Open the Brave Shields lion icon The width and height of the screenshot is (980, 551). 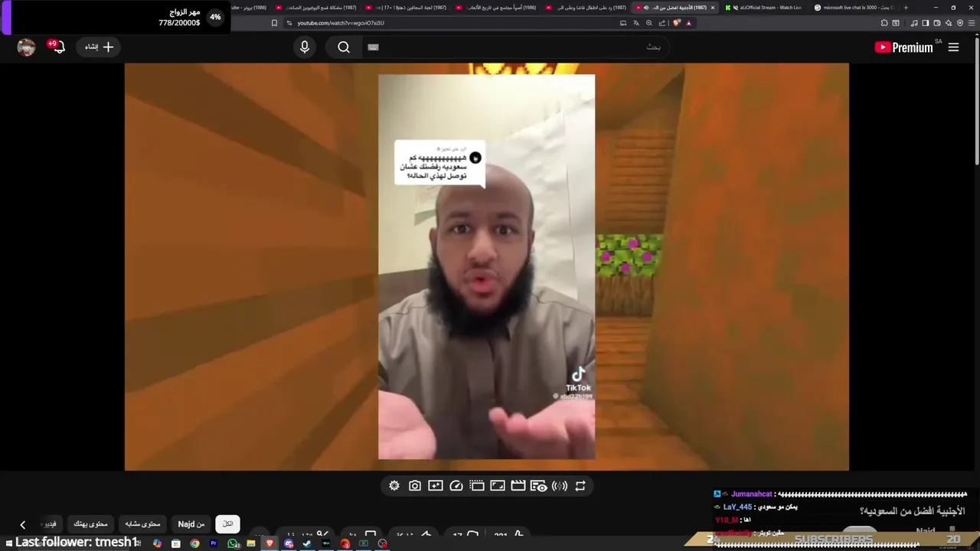click(677, 23)
